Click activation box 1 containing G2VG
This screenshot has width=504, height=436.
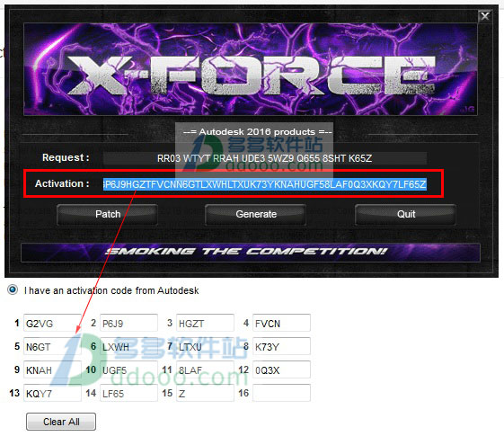52,323
